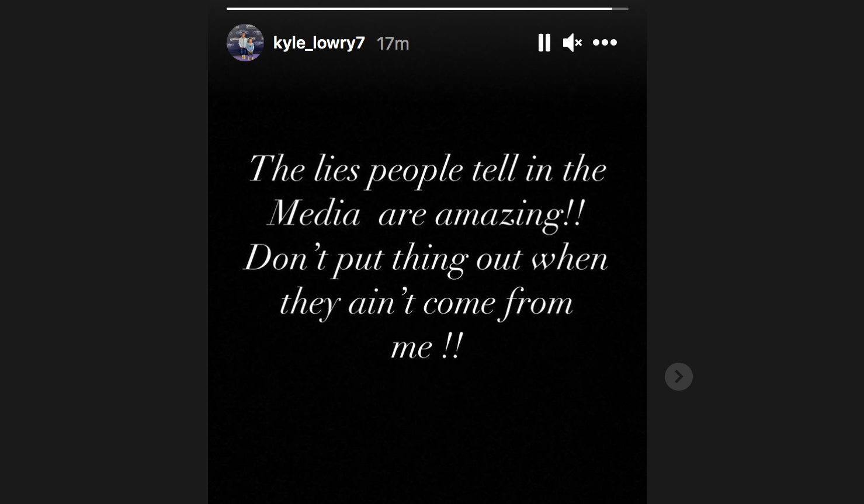Click the filled story progress bar

pos(419,9)
